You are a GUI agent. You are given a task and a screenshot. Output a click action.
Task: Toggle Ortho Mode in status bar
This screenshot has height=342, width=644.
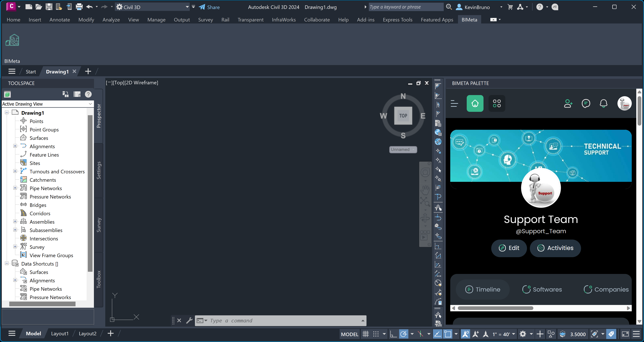click(393, 334)
